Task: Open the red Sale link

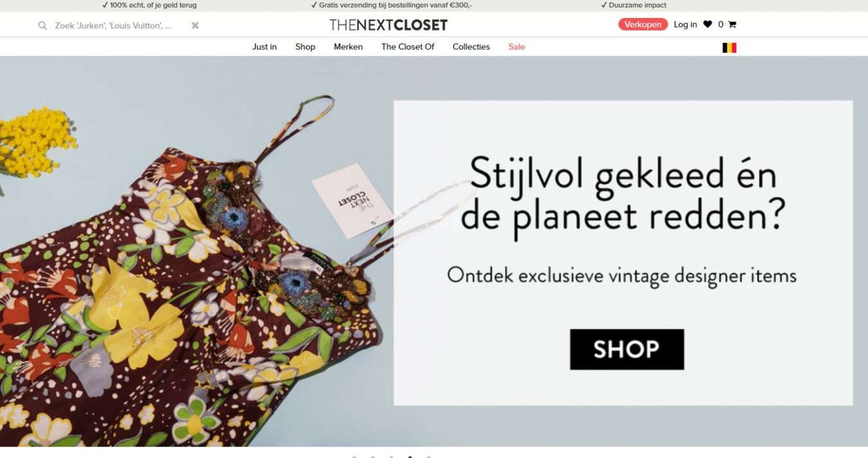Action: [517, 47]
